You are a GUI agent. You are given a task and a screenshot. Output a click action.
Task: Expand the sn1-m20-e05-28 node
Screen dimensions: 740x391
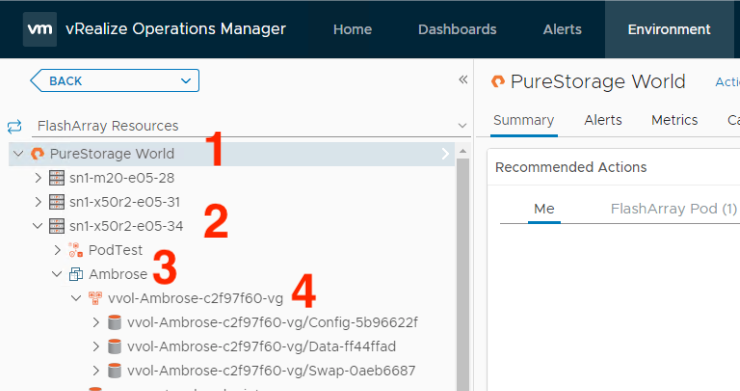click(x=38, y=178)
